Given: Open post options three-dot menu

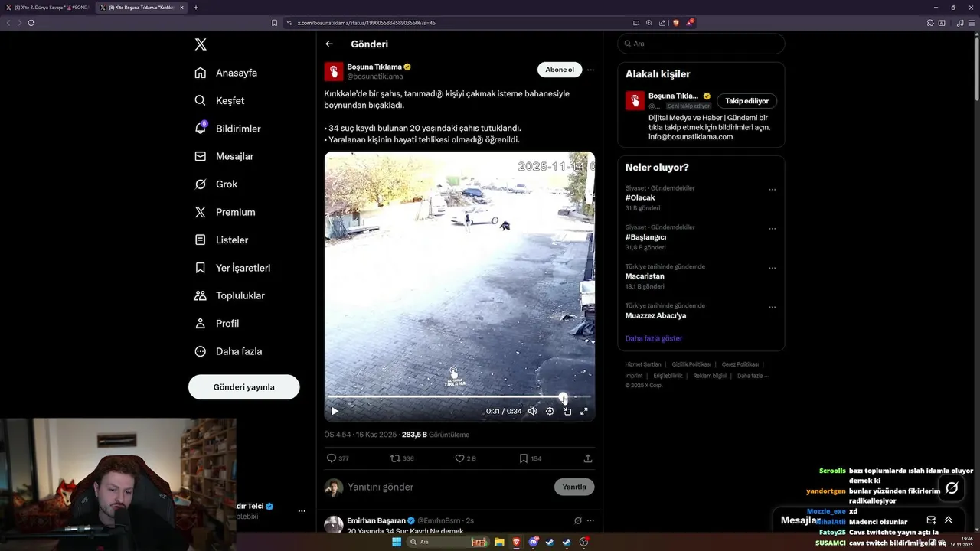Looking at the screenshot, I should pyautogui.click(x=590, y=70).
